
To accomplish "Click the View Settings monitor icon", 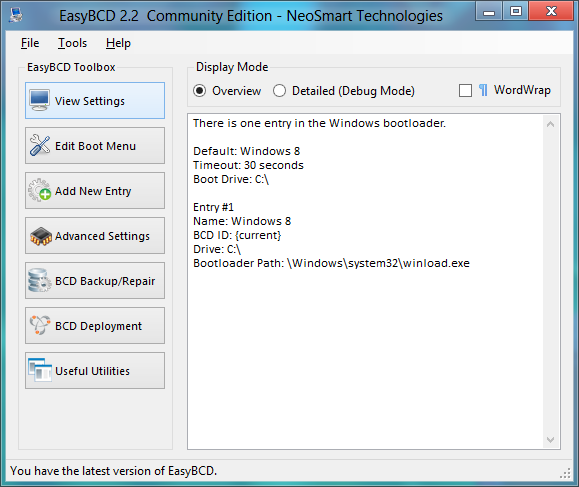I will point(40,100).
